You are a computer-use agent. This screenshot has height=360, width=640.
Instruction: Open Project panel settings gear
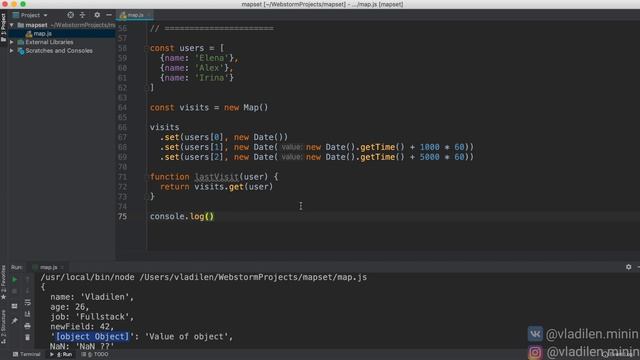[x=97, y=15]
